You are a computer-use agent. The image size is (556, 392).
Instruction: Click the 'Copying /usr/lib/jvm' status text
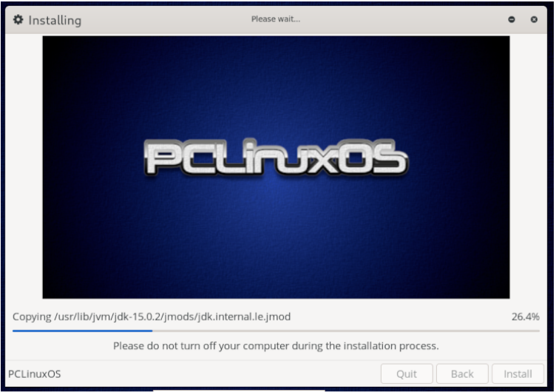[x=152, y=317]
